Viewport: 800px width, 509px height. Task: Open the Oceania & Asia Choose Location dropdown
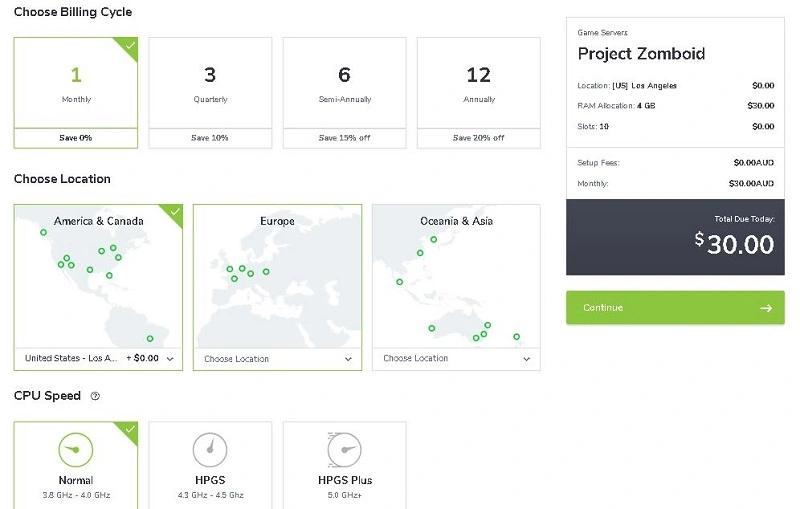[x=456, y=359]
